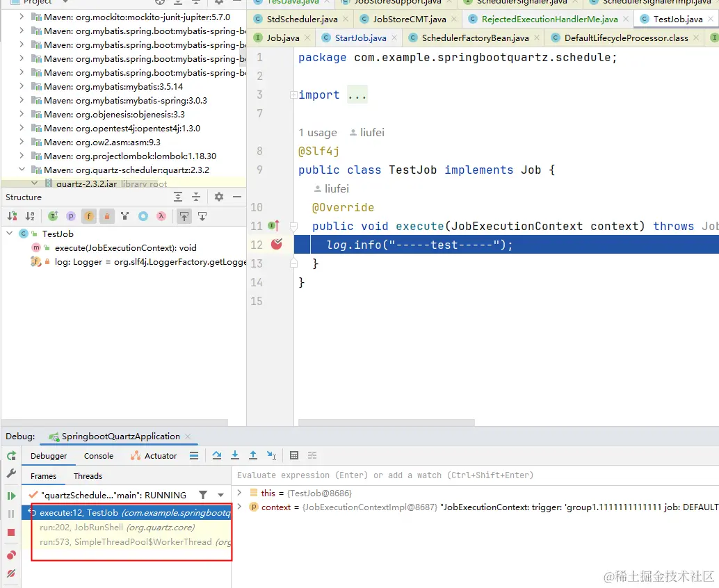Select Maven: org.opentest4j:opentest4j:1.3.0 item
The image size is (719, 588).
pyautogui.click(x=122, y=129)
